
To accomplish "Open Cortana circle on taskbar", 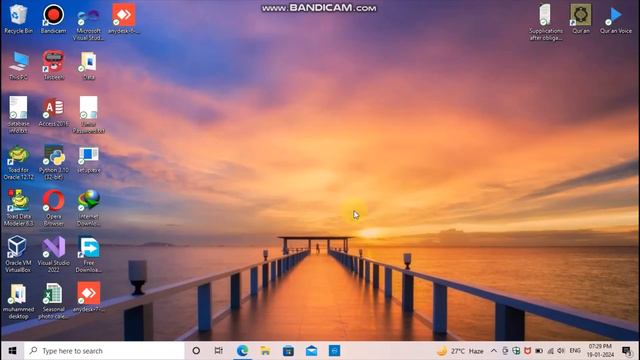I will coord(196,351).
